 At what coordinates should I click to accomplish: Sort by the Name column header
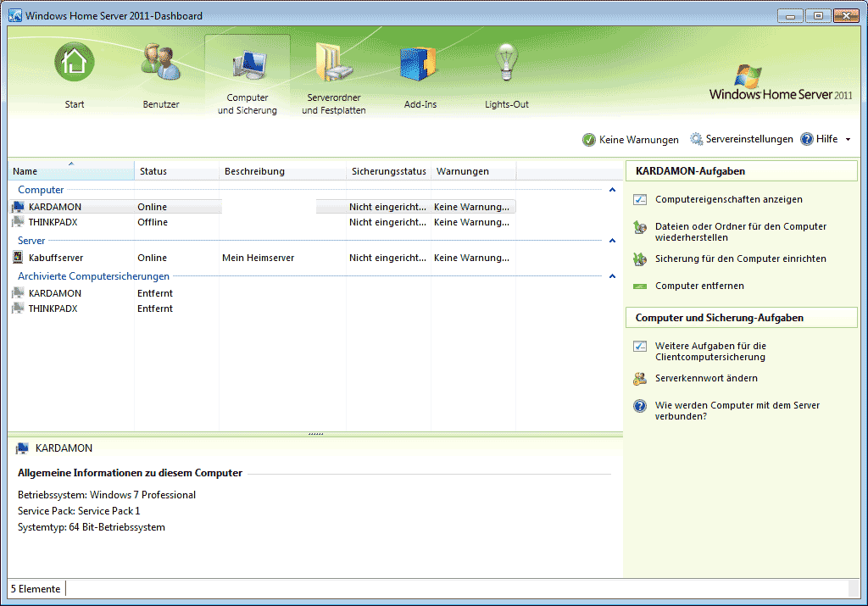[71, 171]
